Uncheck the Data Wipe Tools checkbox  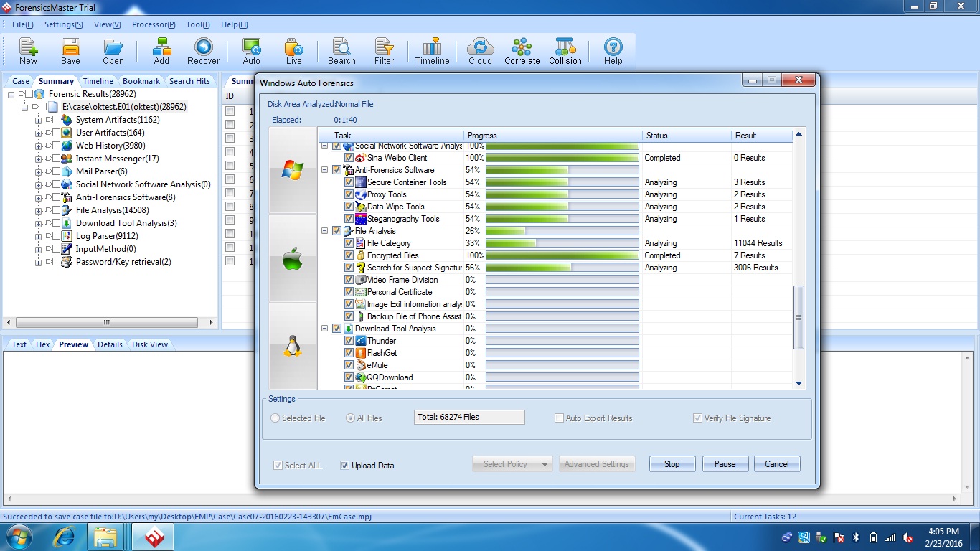pos(349,207)
